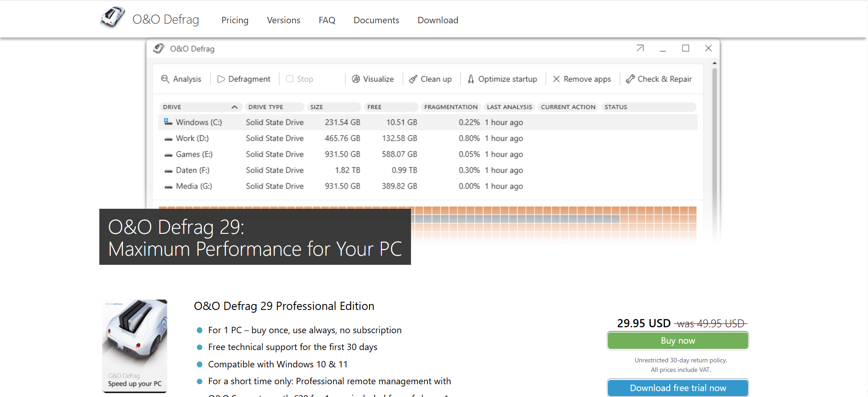868x397 pixels.
Task: Toggle the Stop checkbox in toolbar
Action: 290,79
